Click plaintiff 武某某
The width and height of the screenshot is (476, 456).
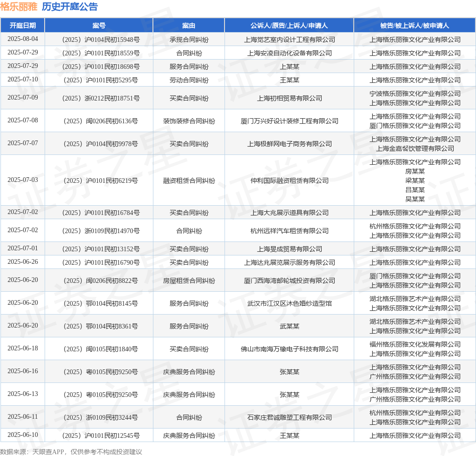(x=289, y=326)
